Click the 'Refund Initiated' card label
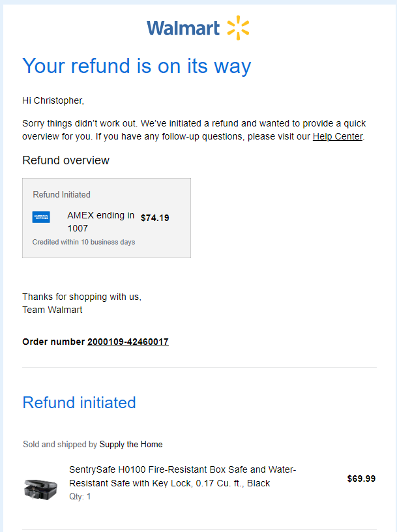Viewport: 397px width, 532px height. (61, 194)
